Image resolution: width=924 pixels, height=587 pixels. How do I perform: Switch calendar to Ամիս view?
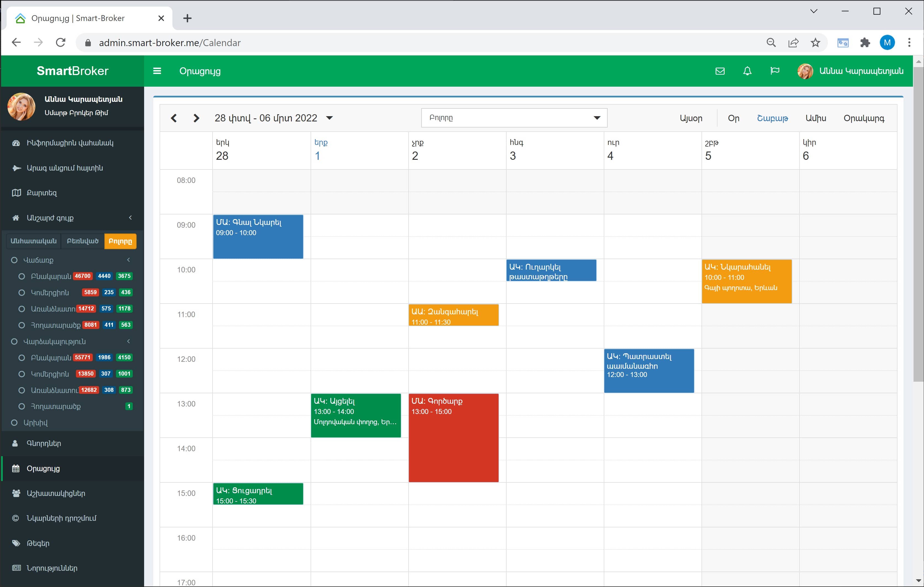(x=816, y=118)
